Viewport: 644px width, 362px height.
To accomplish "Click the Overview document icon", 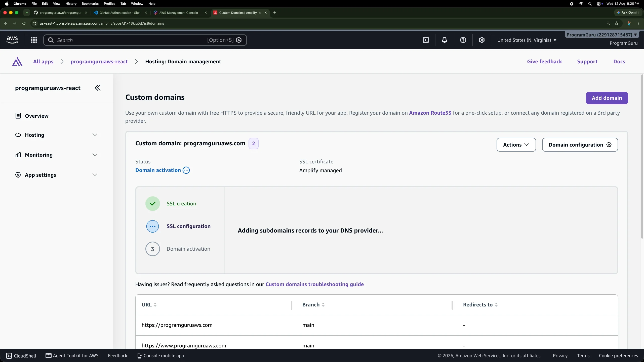I will (x=18, y=116).
